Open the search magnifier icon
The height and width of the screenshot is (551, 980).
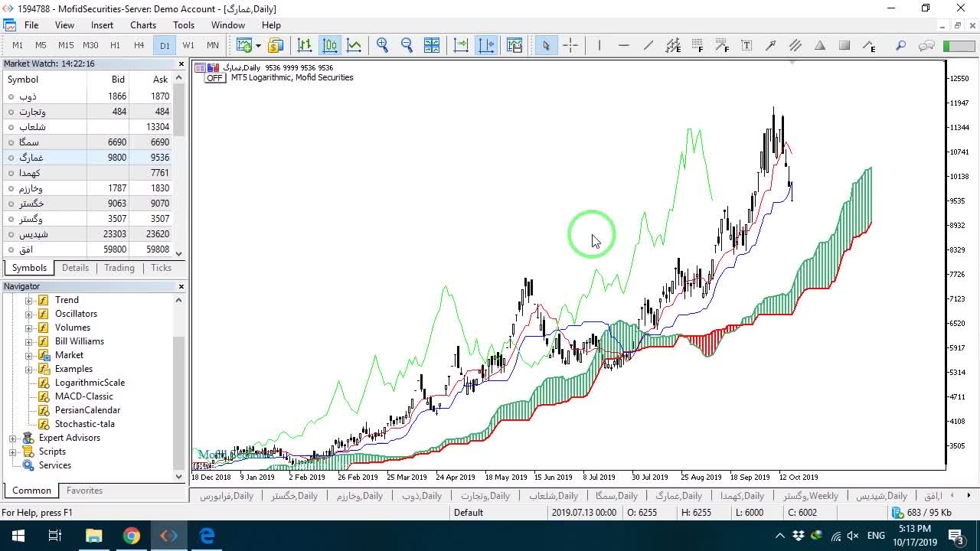[x=901, y=46]
